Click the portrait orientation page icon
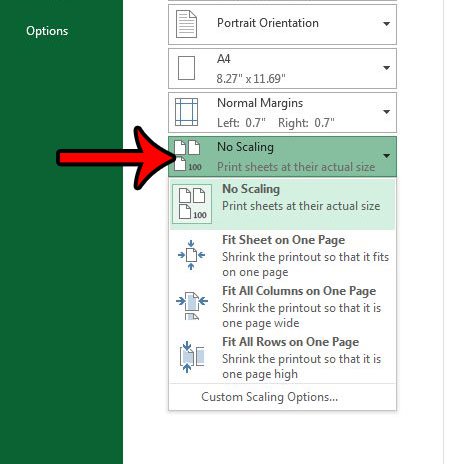This screenshot has height=464, width=461. (x=186, y=24)
